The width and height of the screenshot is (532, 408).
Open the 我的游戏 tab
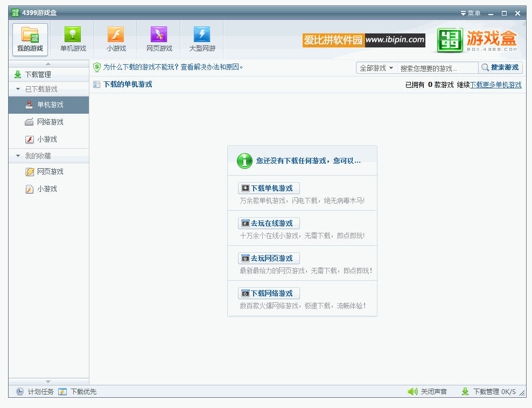(x=30, y=39)
